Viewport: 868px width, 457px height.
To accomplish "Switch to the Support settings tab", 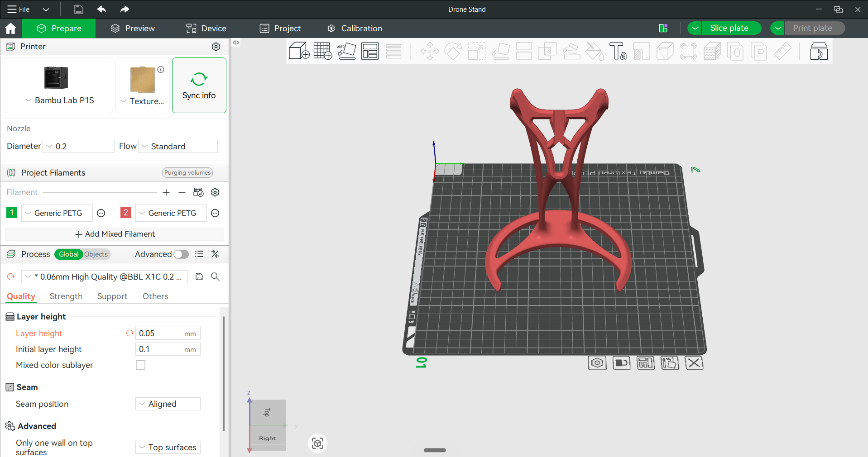I will [112, 296].
